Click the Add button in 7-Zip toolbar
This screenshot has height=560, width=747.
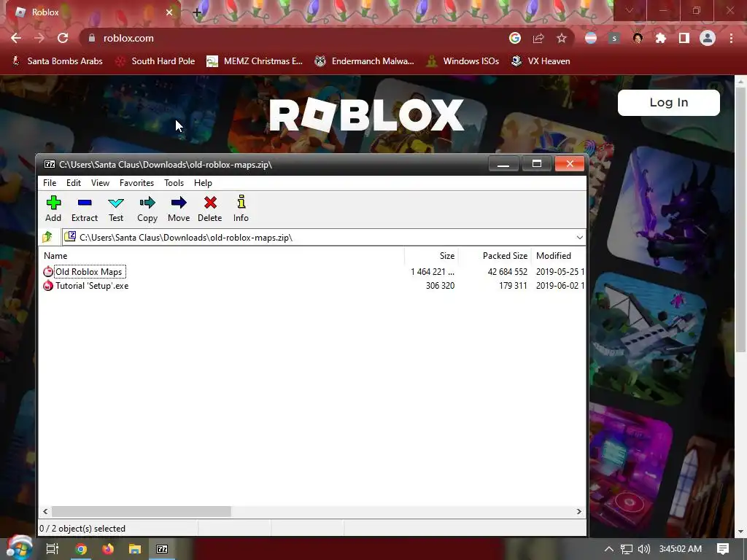click(53, 209)
